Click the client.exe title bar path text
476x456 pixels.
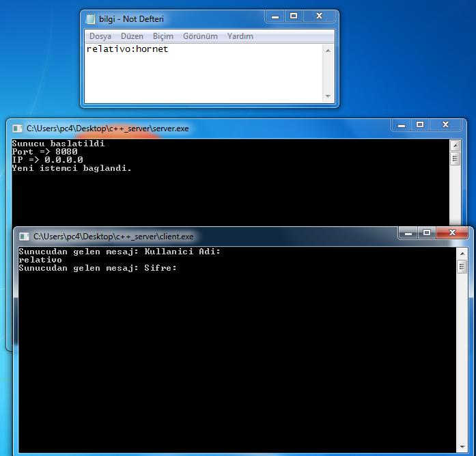point(113,237)
